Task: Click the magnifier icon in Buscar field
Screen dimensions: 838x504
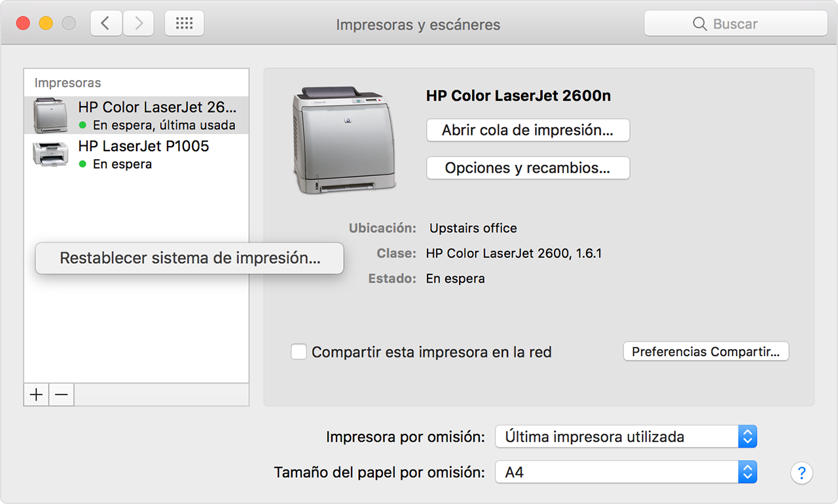Action: coord(700,24)
